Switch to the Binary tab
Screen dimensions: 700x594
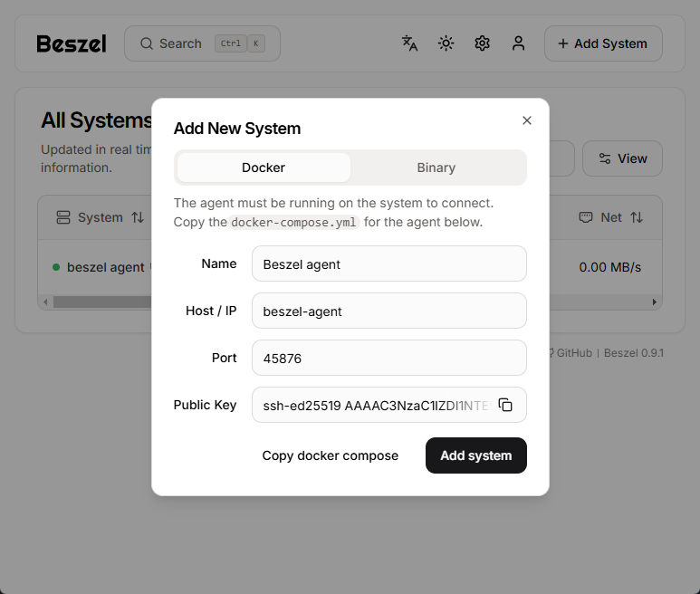[436, 168]
